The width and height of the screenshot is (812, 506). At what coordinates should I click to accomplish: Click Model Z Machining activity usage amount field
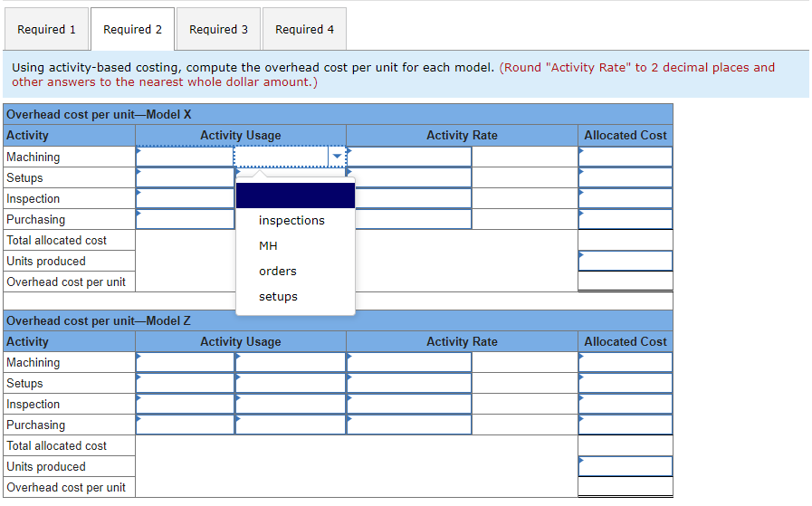pos(185,363)
